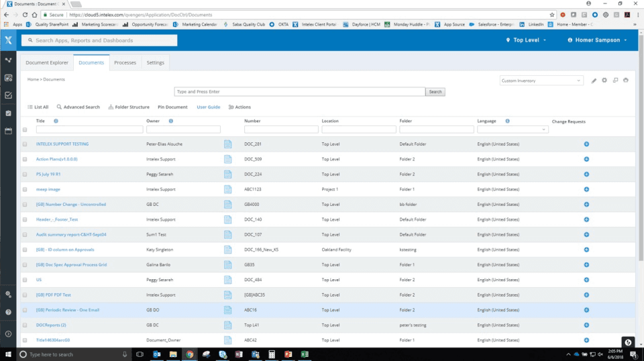Check the Action Plans(v1.0.0.0) row checkbox

pos(25,159)
